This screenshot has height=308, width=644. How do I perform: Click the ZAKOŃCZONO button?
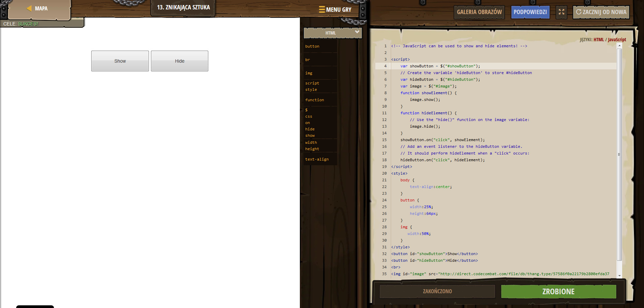(x=437, y=292)
